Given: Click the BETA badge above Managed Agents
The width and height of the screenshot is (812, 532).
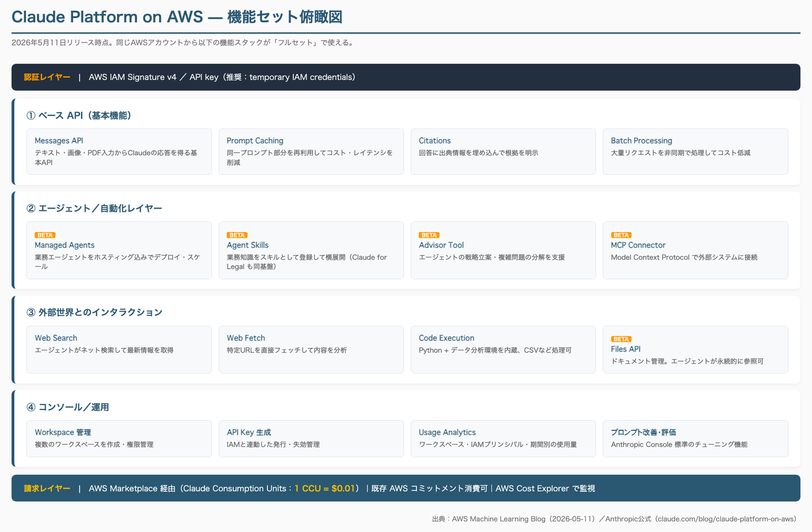Looking at the screenshot, I should point(45,235).
